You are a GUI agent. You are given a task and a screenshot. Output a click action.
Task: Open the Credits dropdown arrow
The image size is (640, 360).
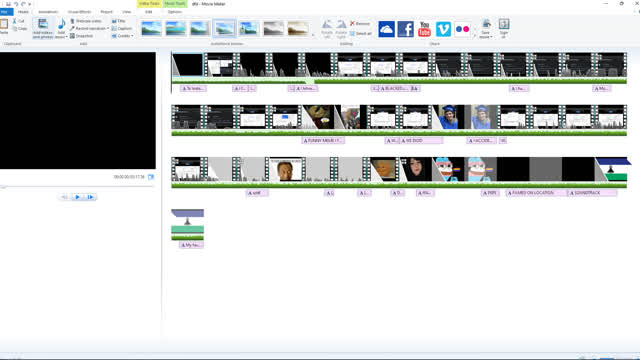pos(132,36)
